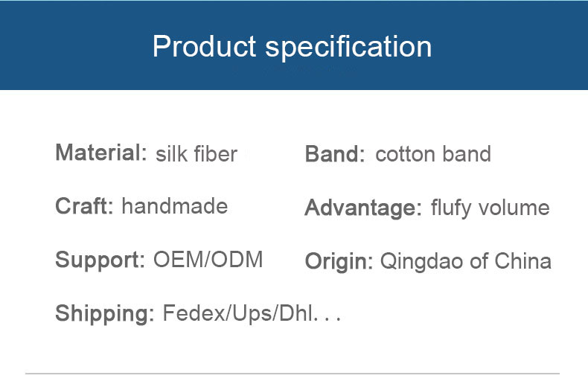Image resolution: width=588 pixels, height=384 pixels.
Task: Click the word specification in the header
Action: 349,48
